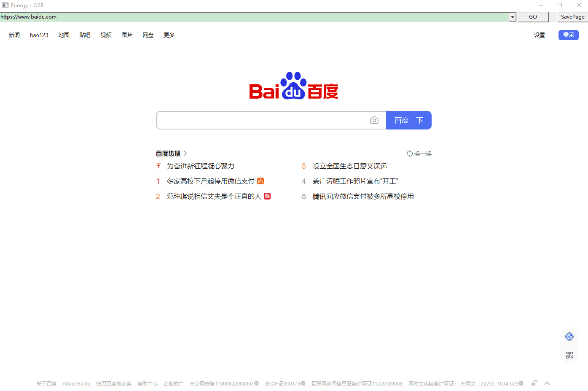Screen dimensions: 588x391
Task: Click the blue circular assistant icon
Action: 569,336
